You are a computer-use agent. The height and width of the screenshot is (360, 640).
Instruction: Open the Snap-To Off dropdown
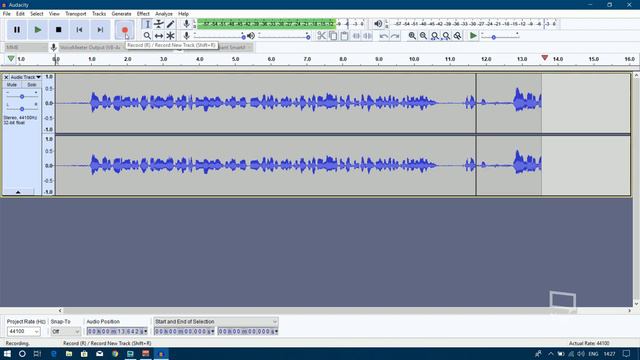coord(65,331)
